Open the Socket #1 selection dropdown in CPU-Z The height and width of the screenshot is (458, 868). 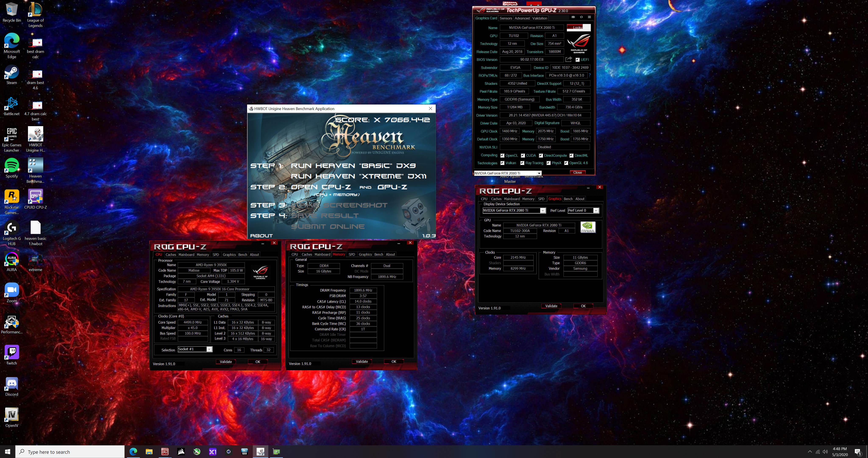(x=195, y=349)
